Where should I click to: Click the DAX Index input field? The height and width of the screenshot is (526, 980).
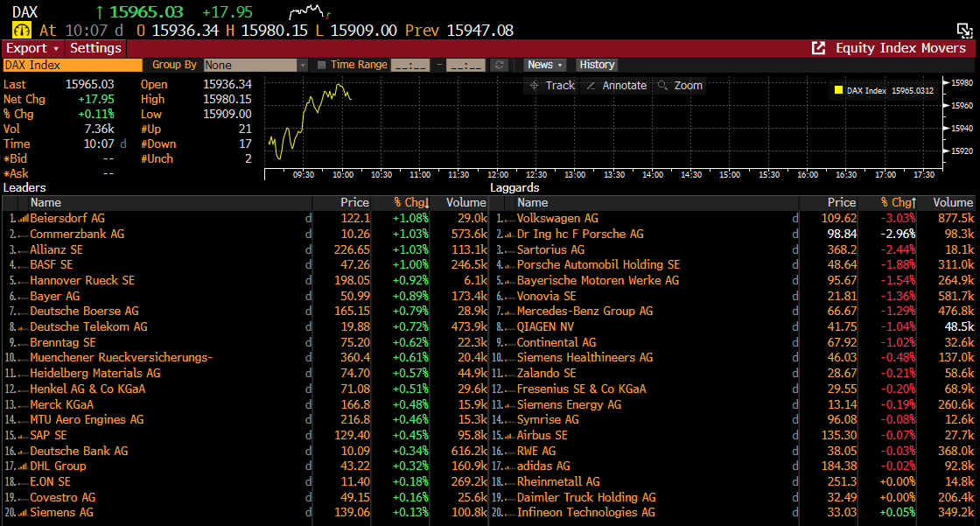coord(72,65)
